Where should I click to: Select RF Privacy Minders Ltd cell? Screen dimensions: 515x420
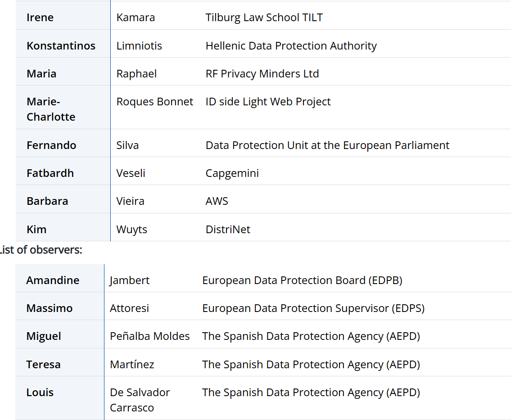[262, 74]
